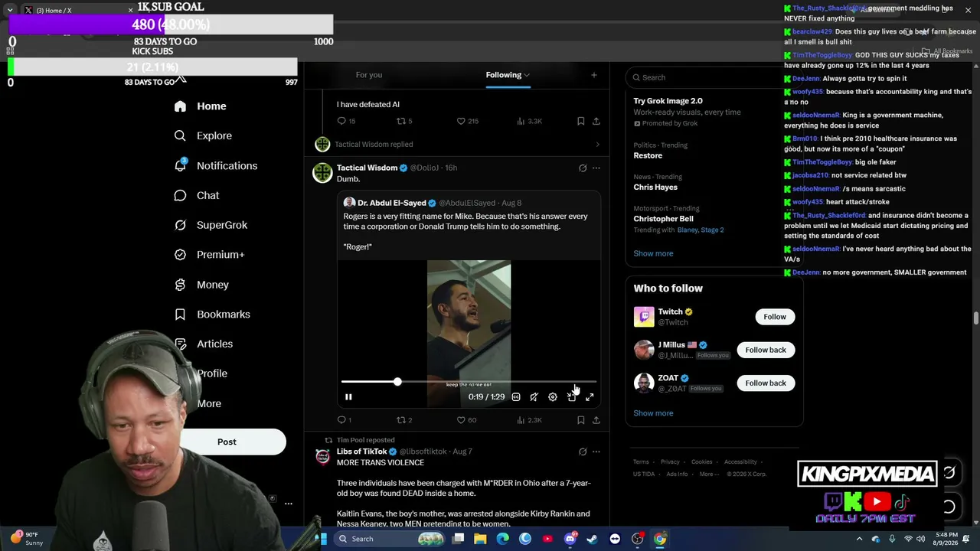
Task: Open Grok actions on Libs of TikTok post
Action: [x=583, y=452]
